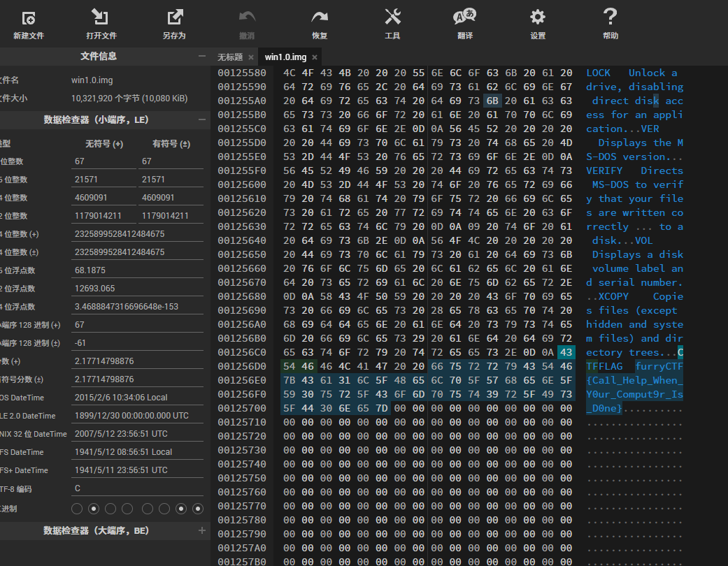Select the win1.0.img tab

click(285, 57)
